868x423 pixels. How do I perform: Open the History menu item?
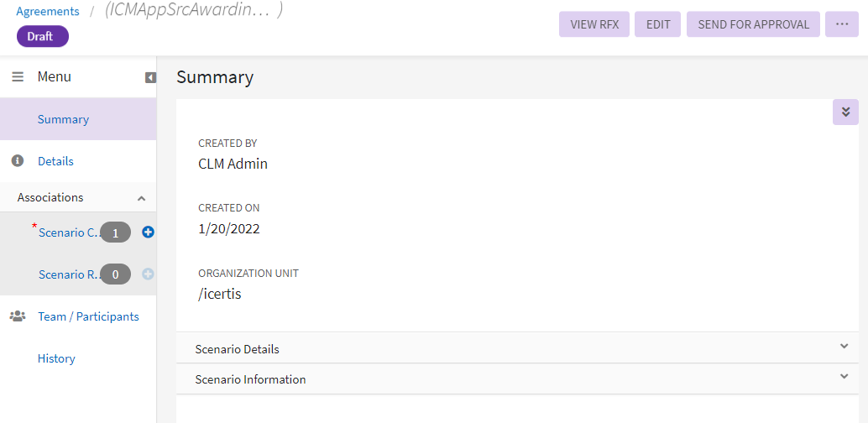coord(56,358)
